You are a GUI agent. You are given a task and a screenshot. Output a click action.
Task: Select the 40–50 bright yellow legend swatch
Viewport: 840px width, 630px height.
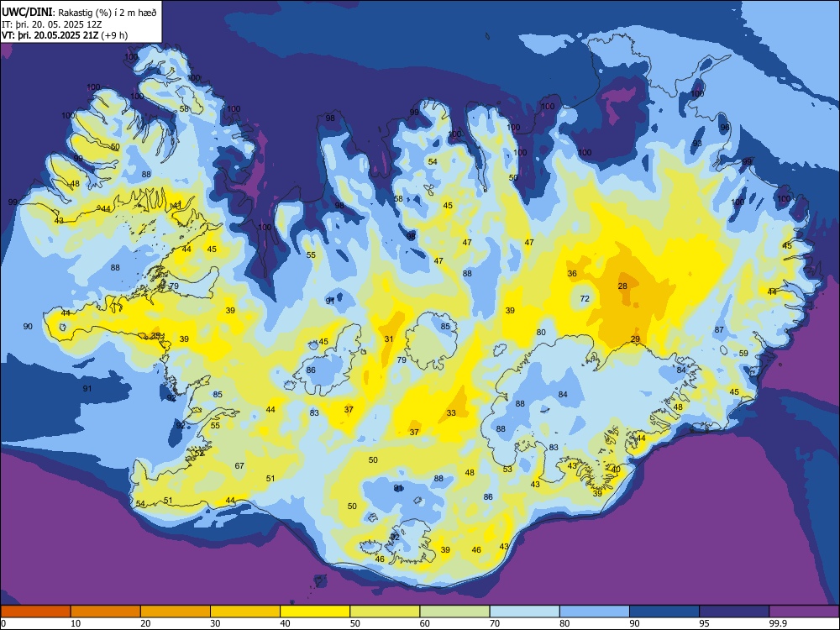pyautogui.click(x=315, y=612)
